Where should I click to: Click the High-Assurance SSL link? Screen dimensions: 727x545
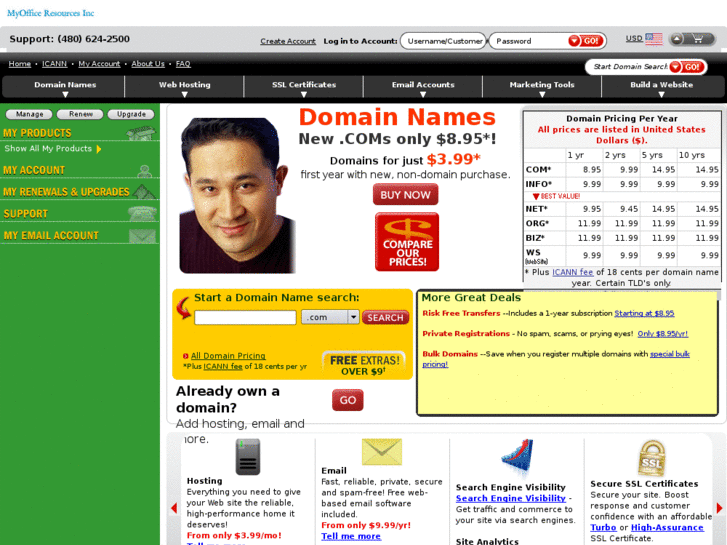point(667,528)
